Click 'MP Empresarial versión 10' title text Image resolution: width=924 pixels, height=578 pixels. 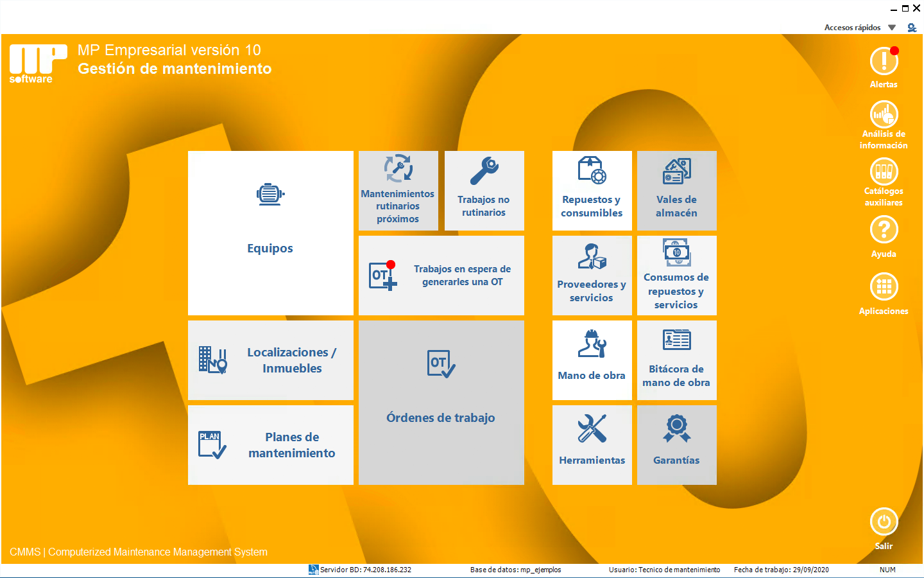click(x=169, y=50)
